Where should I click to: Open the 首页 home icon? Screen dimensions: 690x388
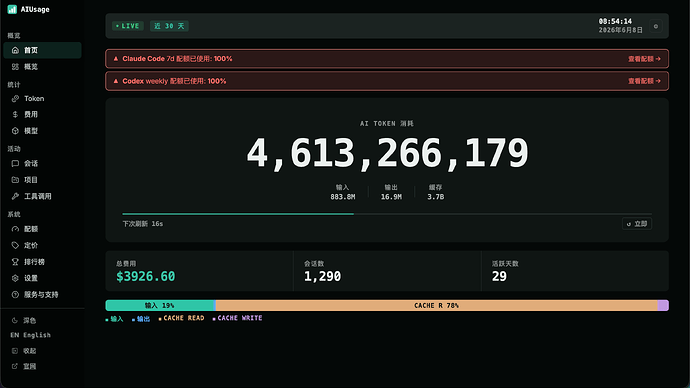point(15,50)
